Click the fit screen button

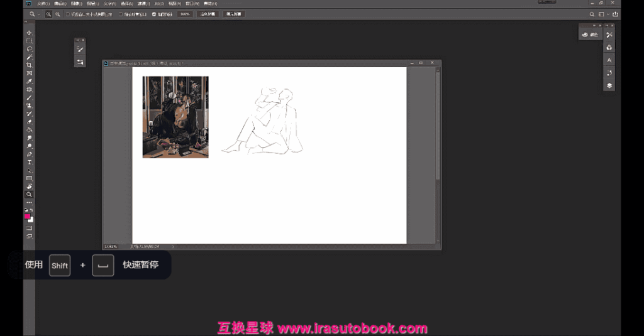[208, 14]
